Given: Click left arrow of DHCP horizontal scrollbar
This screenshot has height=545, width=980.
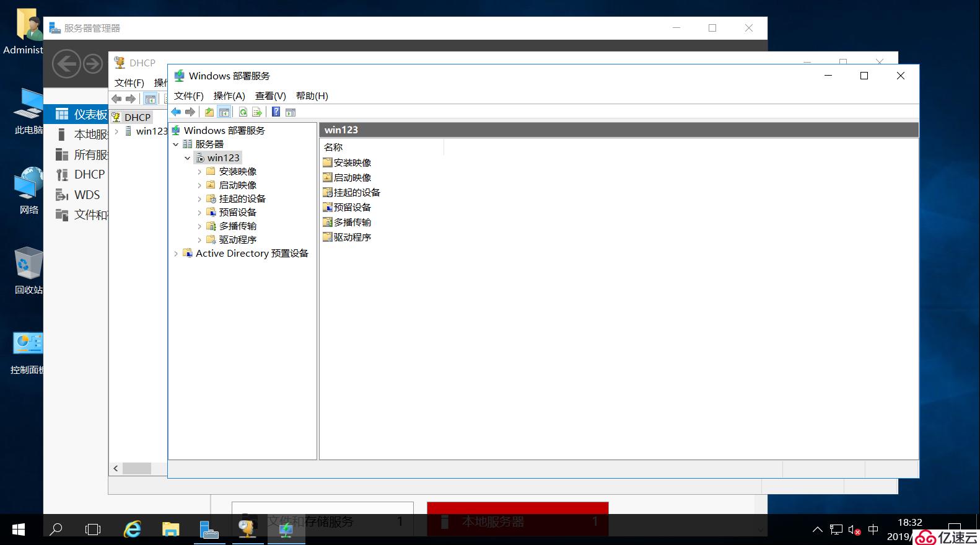Looking at the screenshot, I should pos(115,468).
